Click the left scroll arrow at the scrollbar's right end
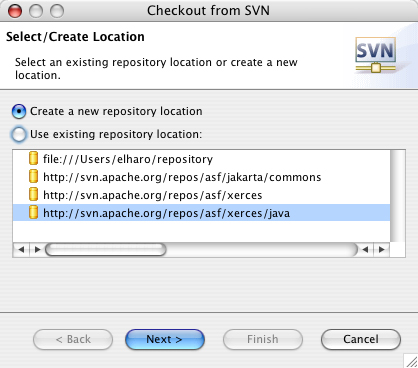This screenshot has height=368, width=418. point(366,250)
